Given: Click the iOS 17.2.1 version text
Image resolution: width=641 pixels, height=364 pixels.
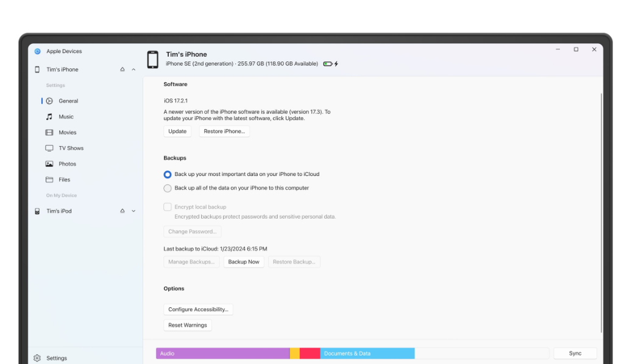Looking at the screenshot, I should 175,101.
